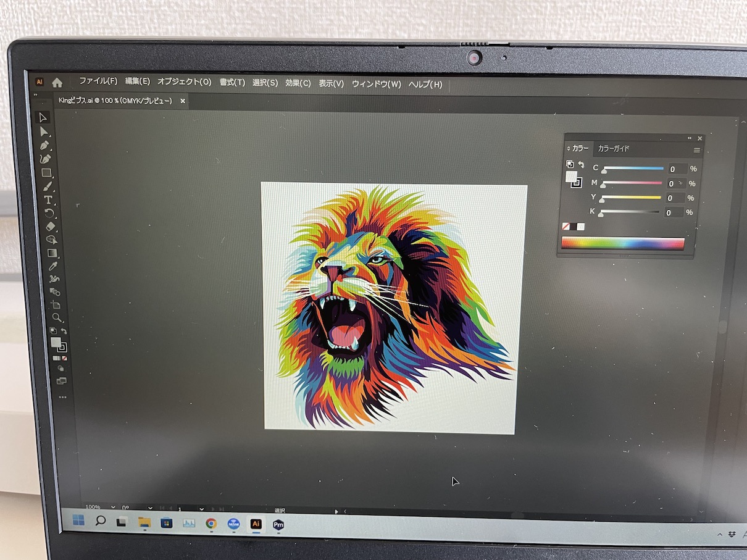Select the Selection tool arrow
The image size is (747, 560).
43,118
